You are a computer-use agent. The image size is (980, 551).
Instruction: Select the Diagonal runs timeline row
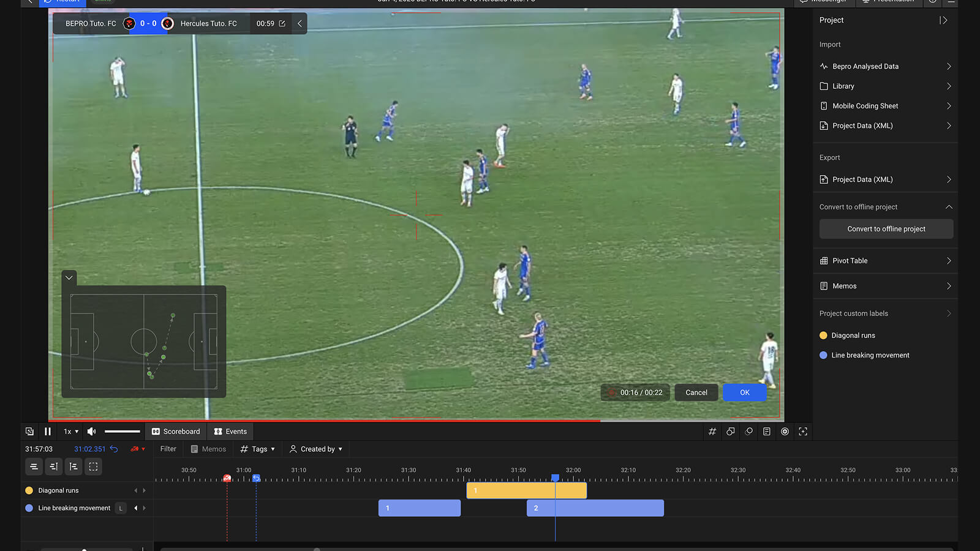coord(87,490)
